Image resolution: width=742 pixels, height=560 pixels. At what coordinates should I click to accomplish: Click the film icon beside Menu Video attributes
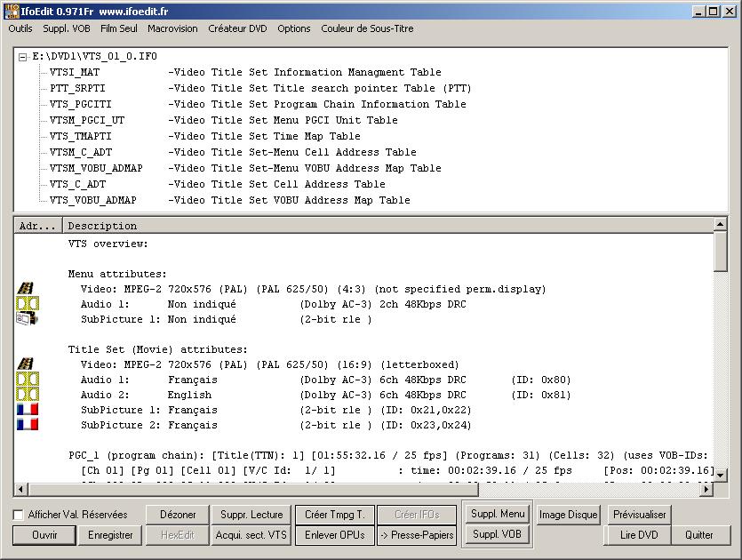[26, 289]
